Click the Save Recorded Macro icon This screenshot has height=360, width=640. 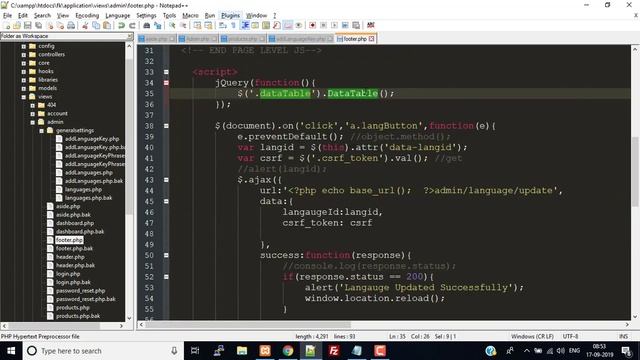tap(356, 25)
